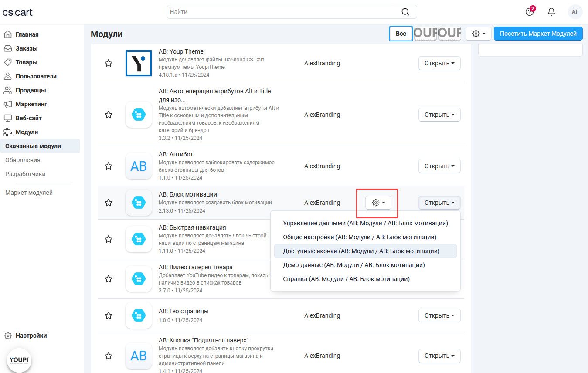The width and height of the screenshot is (588, 373).
Task: Choose Общие настройки from the dropdown menu
Action: click(359, 237)
